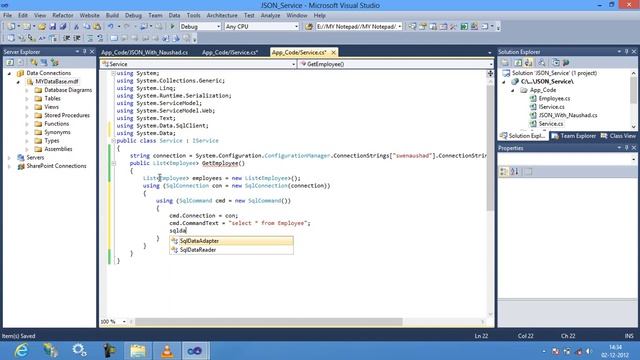Screen dimensions: 640x360
Task: Open IService.cs in Solution Explorer
Action: (551, 107)
